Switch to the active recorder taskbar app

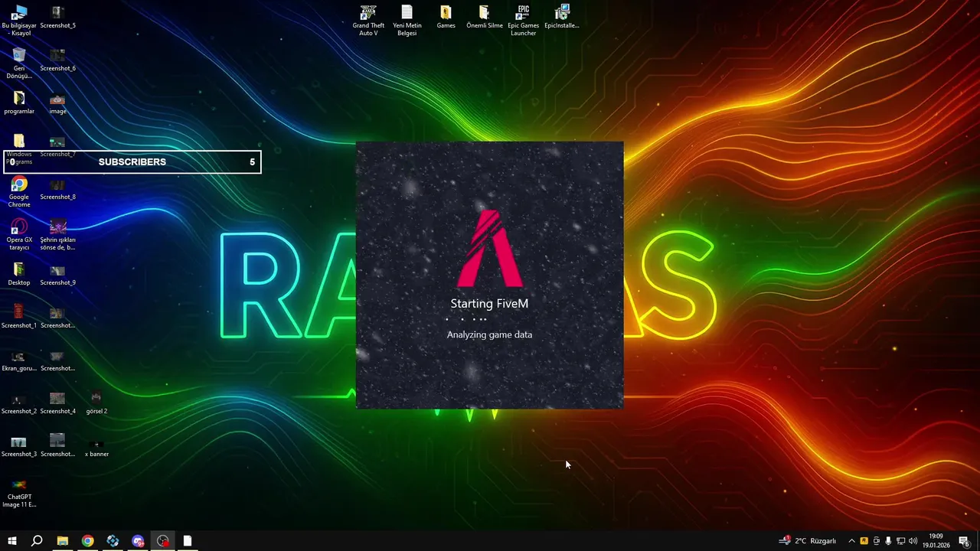click(163, 541)
